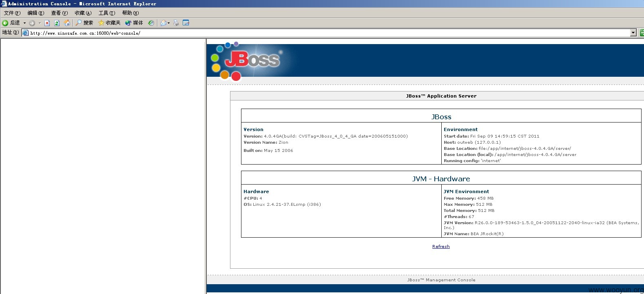Viewport: 644px width, 294px height.
Task: Click the 'Total Memory: 512 MB' line
Action: (469, 211)
